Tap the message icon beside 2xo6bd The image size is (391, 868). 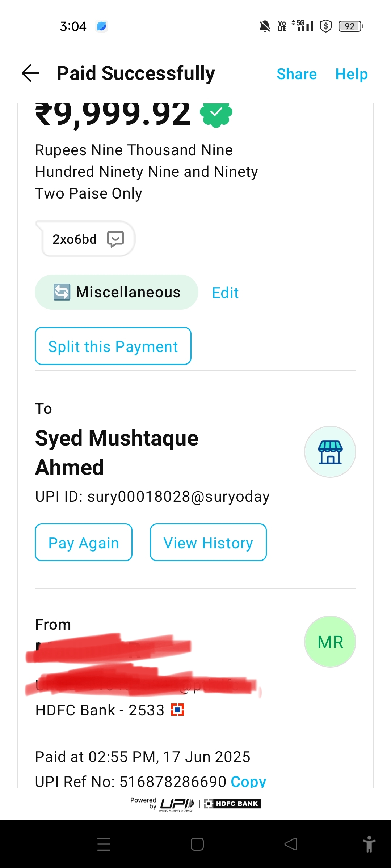[x=115, y=239]
